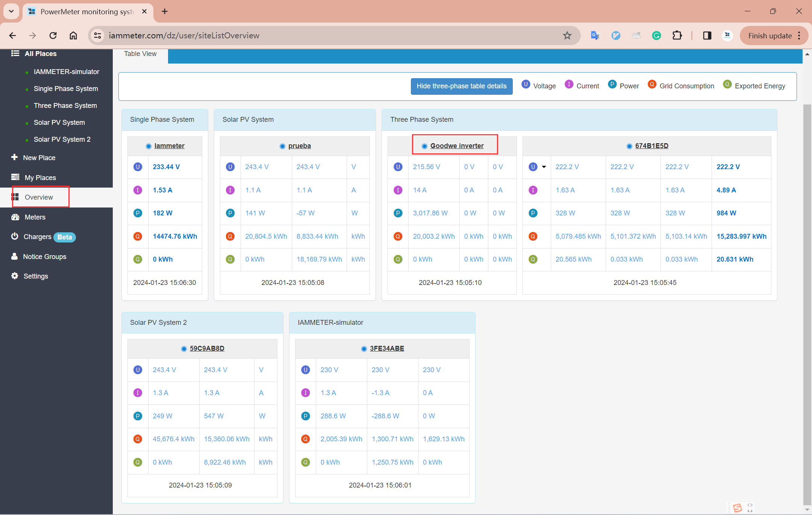Click the New Place plus icon
The width and height of the screenshot is (812, 515).
point(15,157)
